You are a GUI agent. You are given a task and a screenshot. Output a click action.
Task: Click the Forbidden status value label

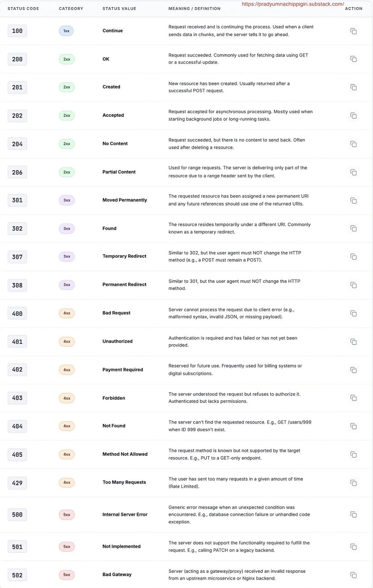click(x=114, y=398)
